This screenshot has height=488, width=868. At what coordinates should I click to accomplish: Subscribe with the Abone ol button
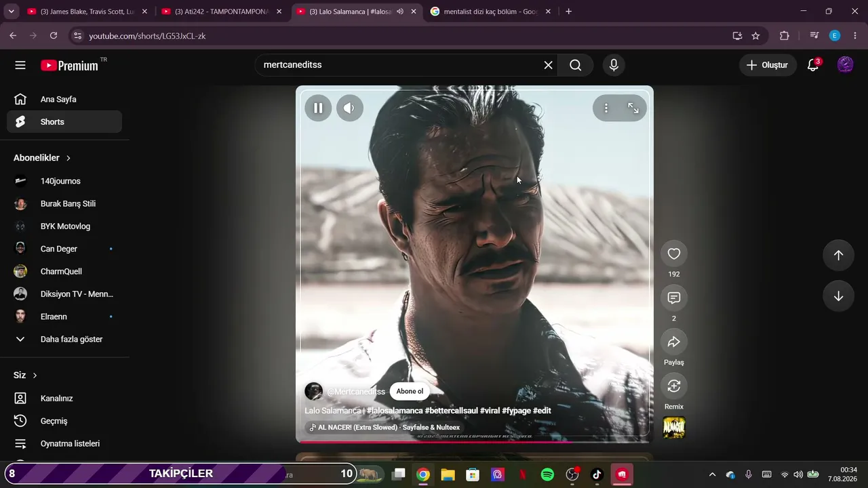click(410, 391)
